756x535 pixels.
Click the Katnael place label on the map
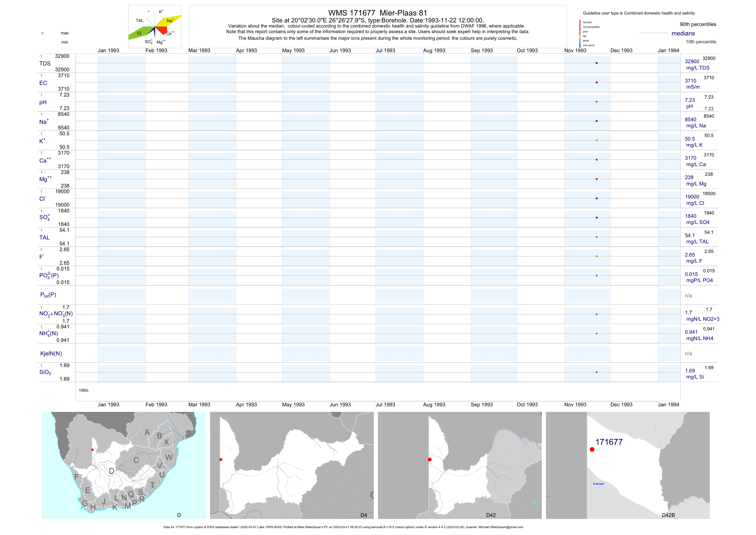598,484
